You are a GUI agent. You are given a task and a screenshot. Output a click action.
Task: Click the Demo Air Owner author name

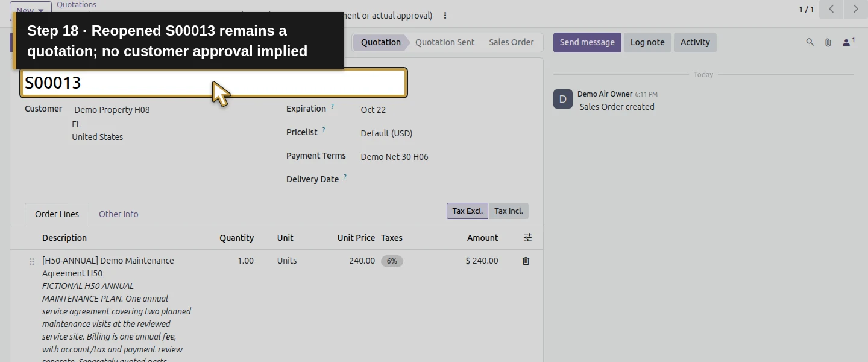(x=605, y=94)
